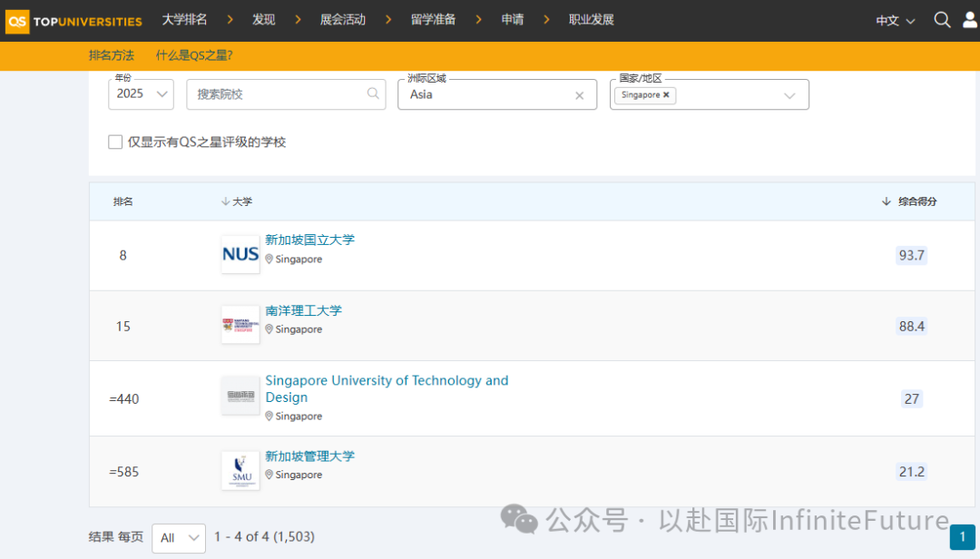
Task: Open the user account profile icon
Action: pos(970,20)
